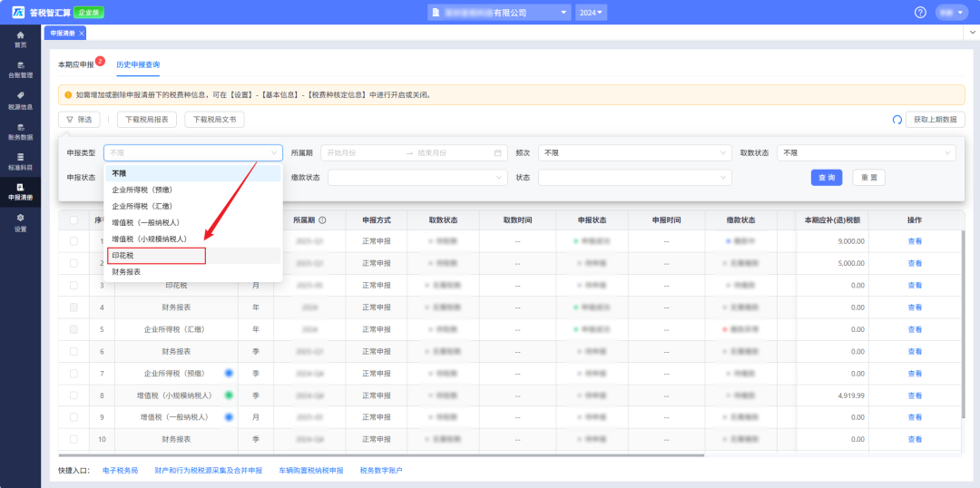Open the company name dropdown

pyautogui.click(x=499, y=13)
